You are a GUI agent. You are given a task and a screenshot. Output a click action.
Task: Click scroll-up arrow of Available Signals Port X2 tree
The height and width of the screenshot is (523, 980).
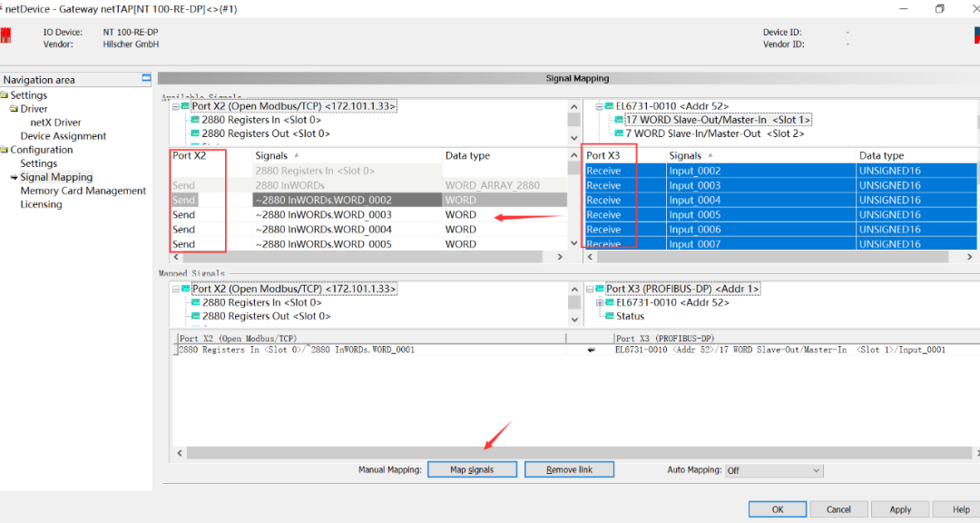click(574, 107)
